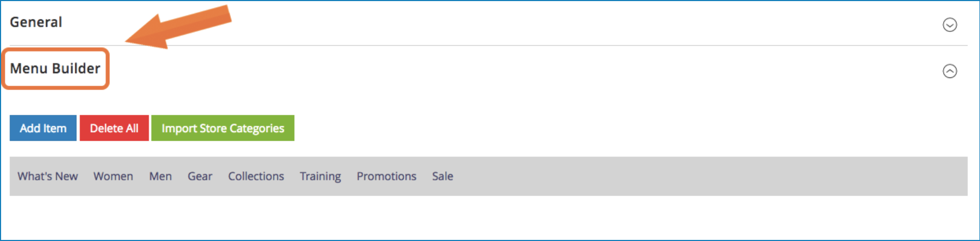980x241 pixels.
Task: Select the Women menu item
Action: pos(113,176)
